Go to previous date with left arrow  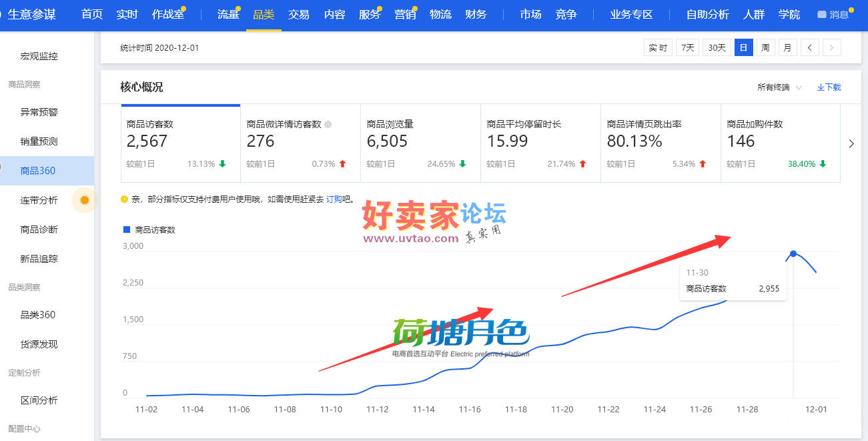point(809,47)
